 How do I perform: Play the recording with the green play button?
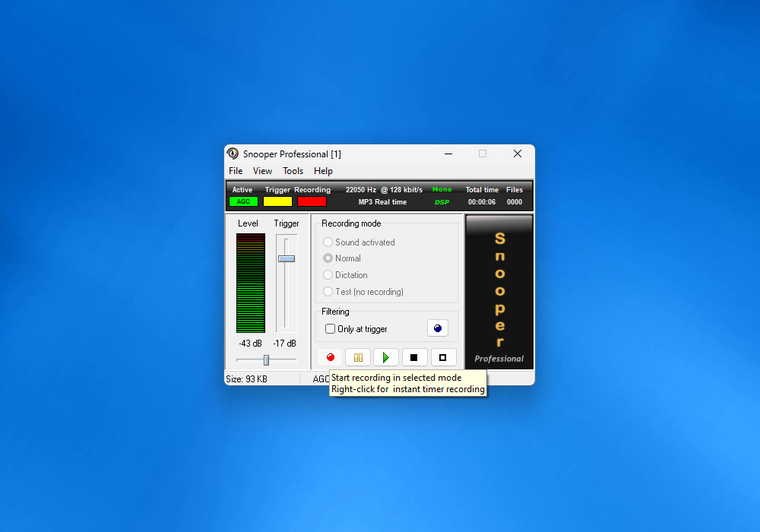click(386, 357)
